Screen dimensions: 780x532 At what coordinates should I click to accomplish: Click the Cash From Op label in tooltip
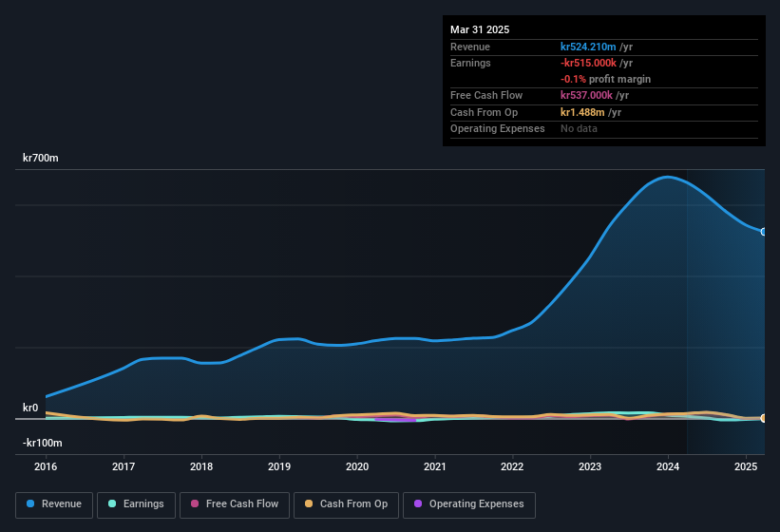pos(484,112)
